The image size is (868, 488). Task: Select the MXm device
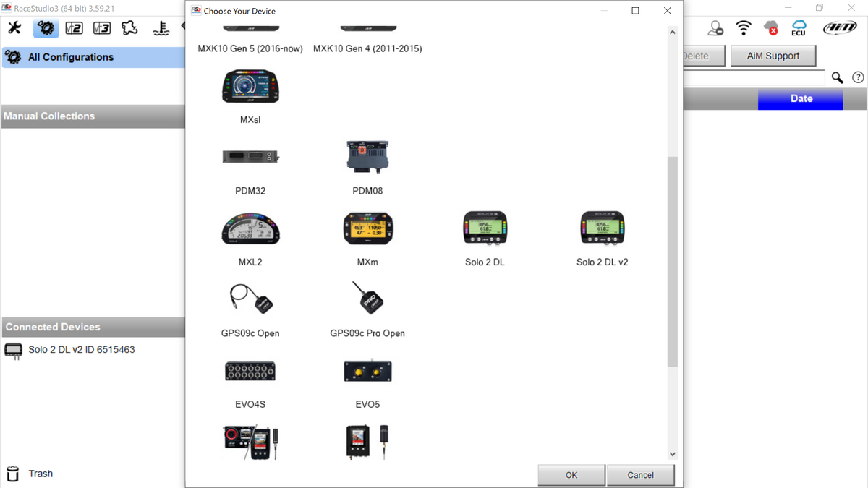pos(367,228)
